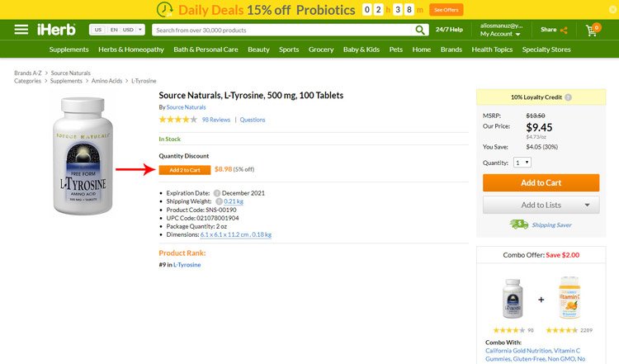
Task: Click the L-Tyrosine bottle product image
Action: point(83,156)
